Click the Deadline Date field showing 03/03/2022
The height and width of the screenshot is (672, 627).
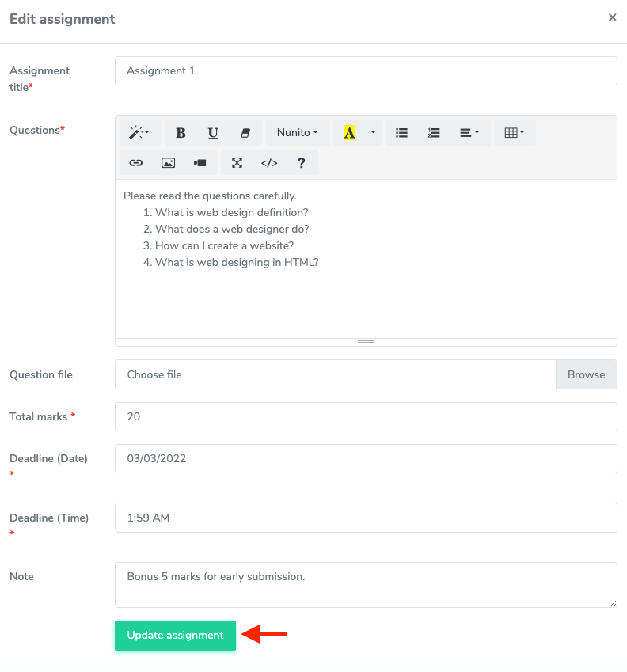click(366, 458)
